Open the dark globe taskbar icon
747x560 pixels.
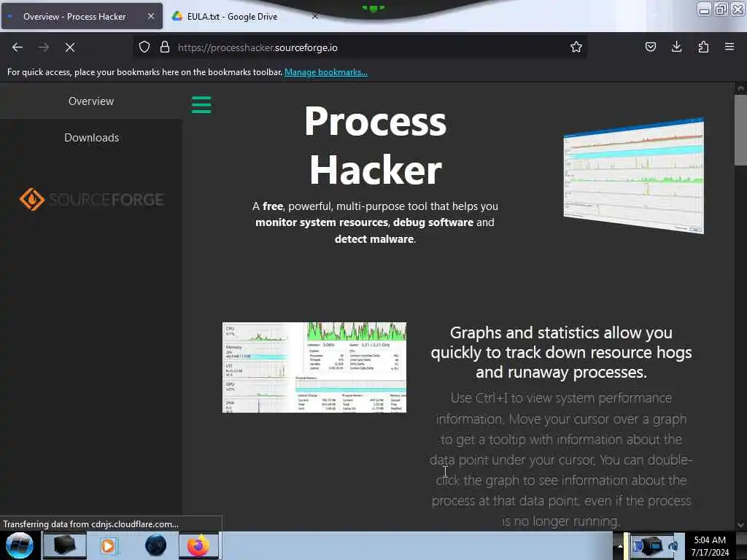point(156,545)
